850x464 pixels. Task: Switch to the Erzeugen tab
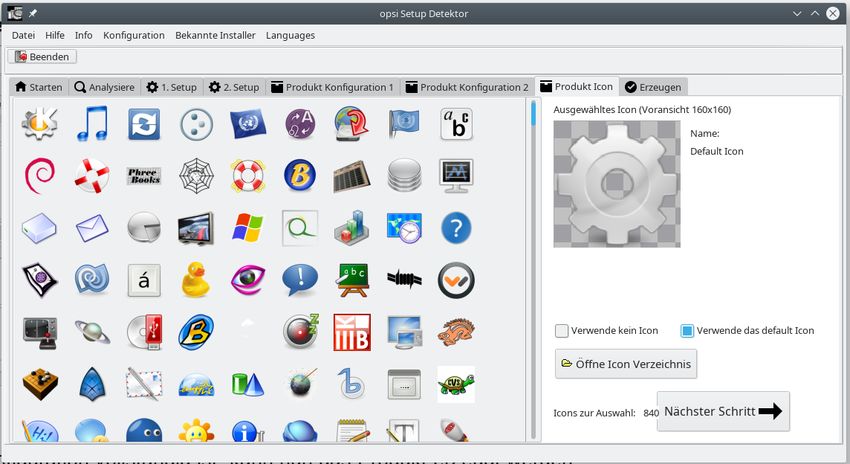click(x=653, y=87)
